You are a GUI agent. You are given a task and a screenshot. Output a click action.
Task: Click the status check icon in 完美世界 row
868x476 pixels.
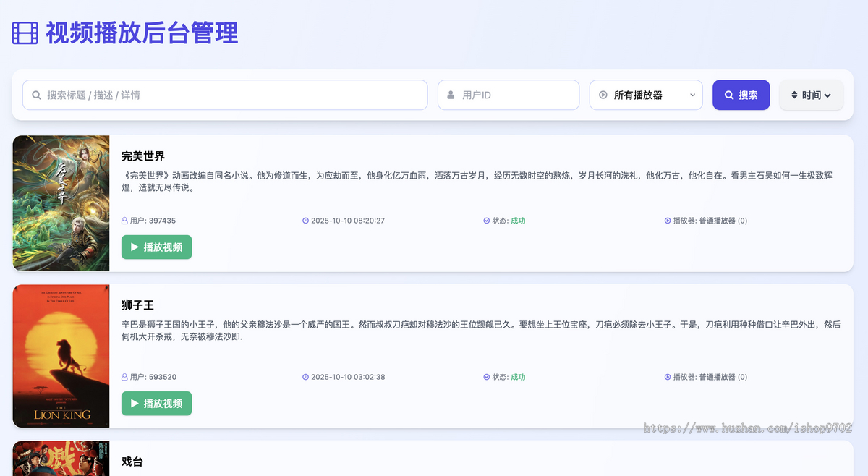(487, 221)
